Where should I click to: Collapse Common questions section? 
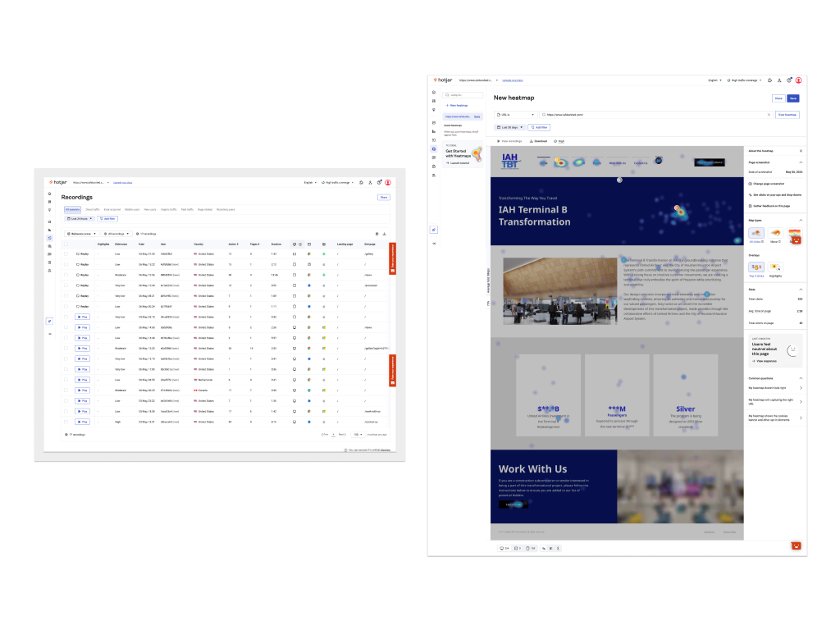[x=801, y=378]
